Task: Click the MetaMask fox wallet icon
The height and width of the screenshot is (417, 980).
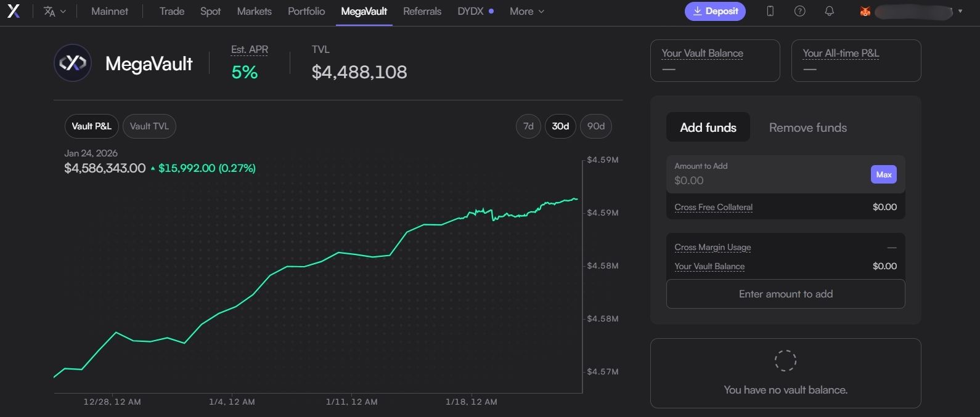Action: [865, 11]
